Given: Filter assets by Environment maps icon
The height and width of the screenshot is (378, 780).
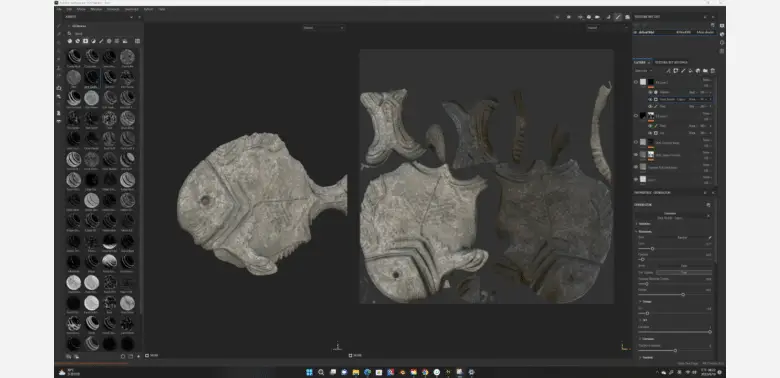Looking at the screenshot, I should click(x=125, y=41).
